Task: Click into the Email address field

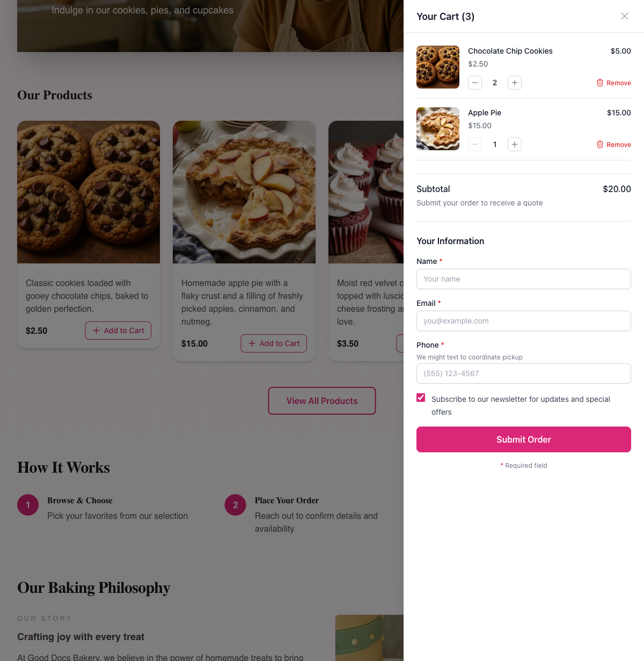Action: (x=524, y=321)
